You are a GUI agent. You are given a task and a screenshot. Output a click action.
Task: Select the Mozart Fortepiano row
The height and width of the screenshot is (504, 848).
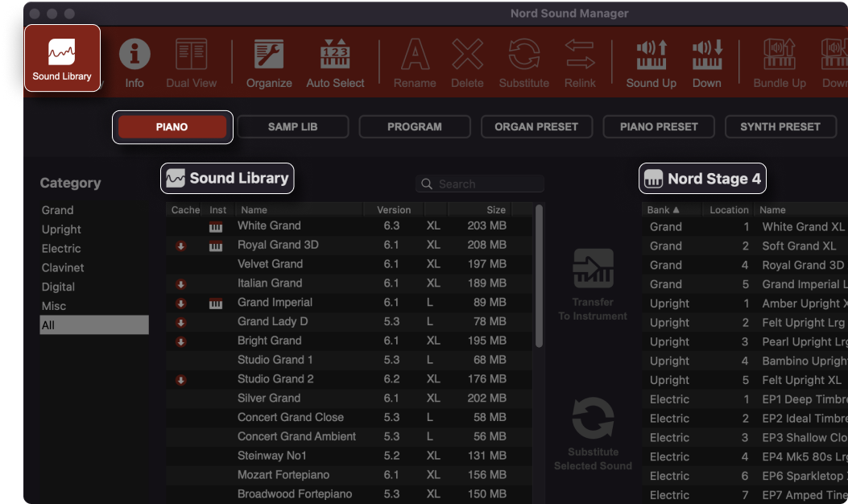pos(349,475)
